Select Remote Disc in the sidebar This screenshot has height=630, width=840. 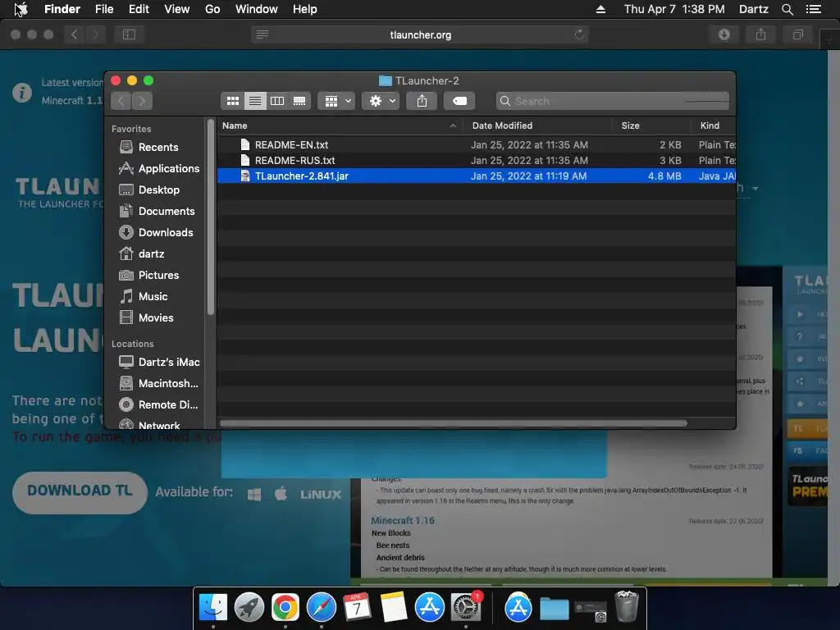click(x=158, y=405)
